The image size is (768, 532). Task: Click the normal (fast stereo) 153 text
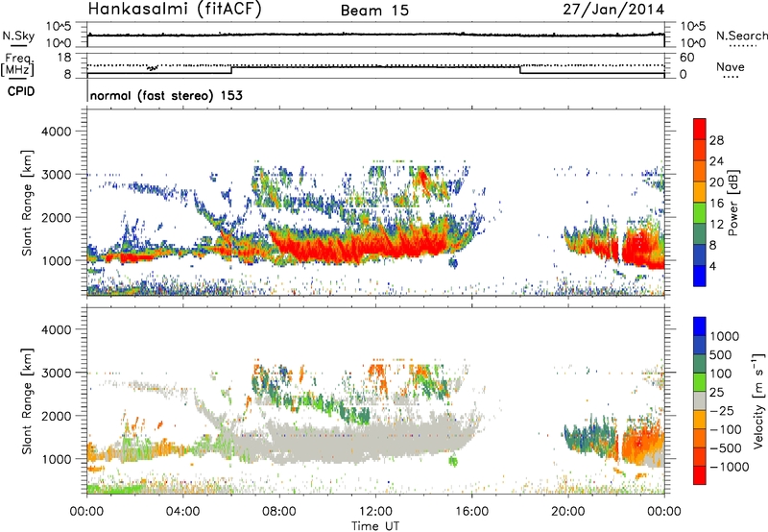point(166,95)
